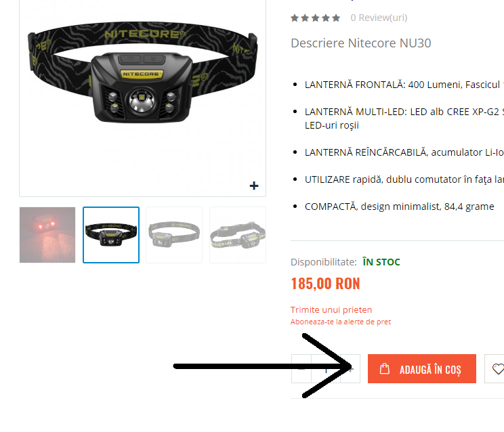
Task: Rate product with the fourth star
Action: [326, 18]
